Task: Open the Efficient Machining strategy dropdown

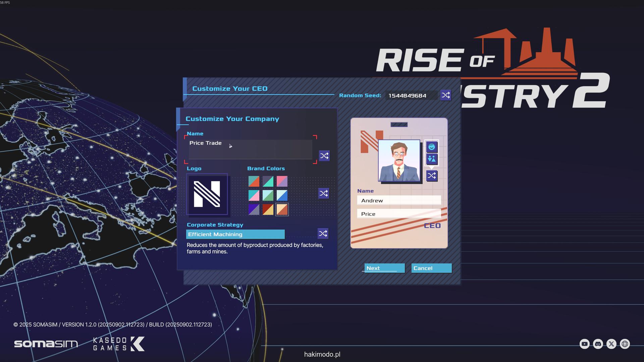Action: point(235,234)
